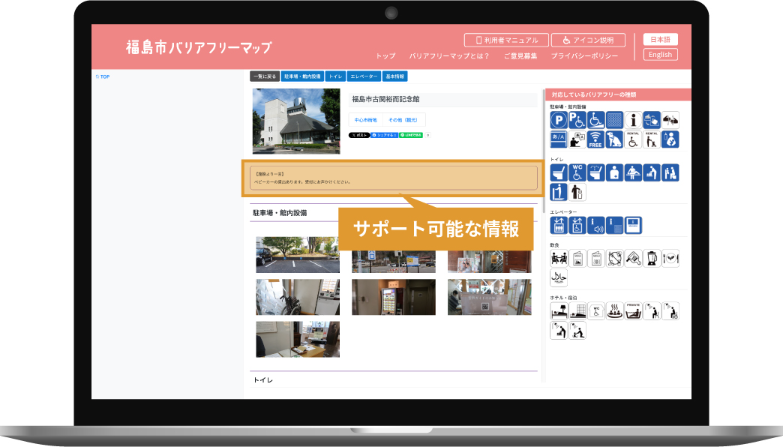Click the elevator audio guidance icon
This screenshot has width=783, height=447.
tap(596, 225)
